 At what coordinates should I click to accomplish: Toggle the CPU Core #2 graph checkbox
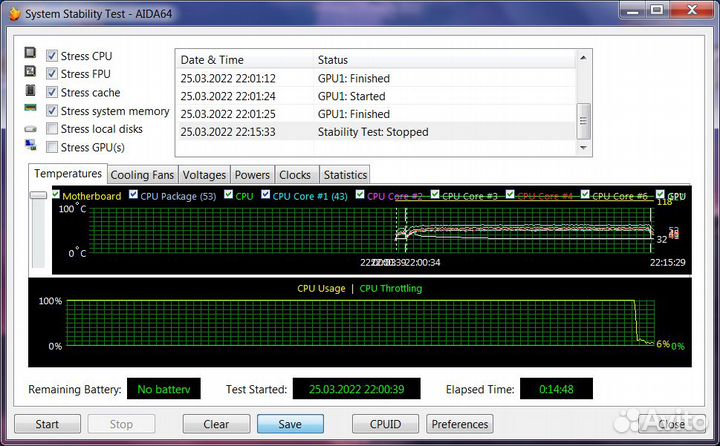[x=360, y=195]
